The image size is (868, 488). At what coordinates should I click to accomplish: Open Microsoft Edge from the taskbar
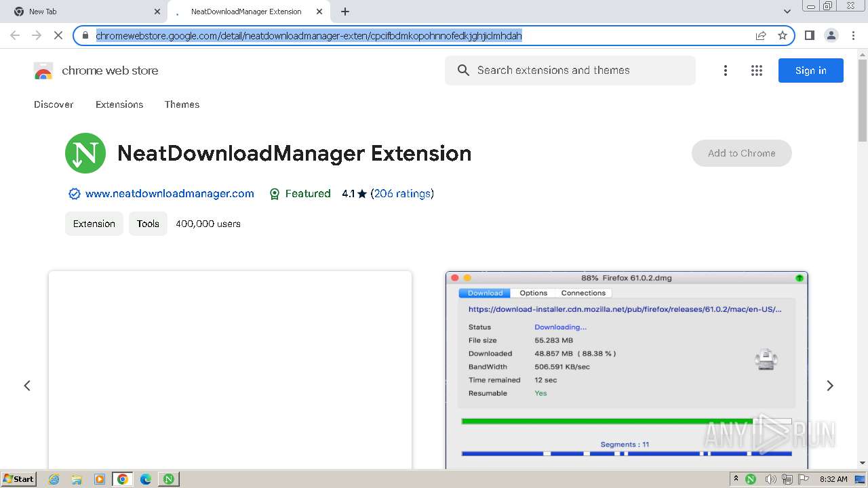(x=146, y=479)
